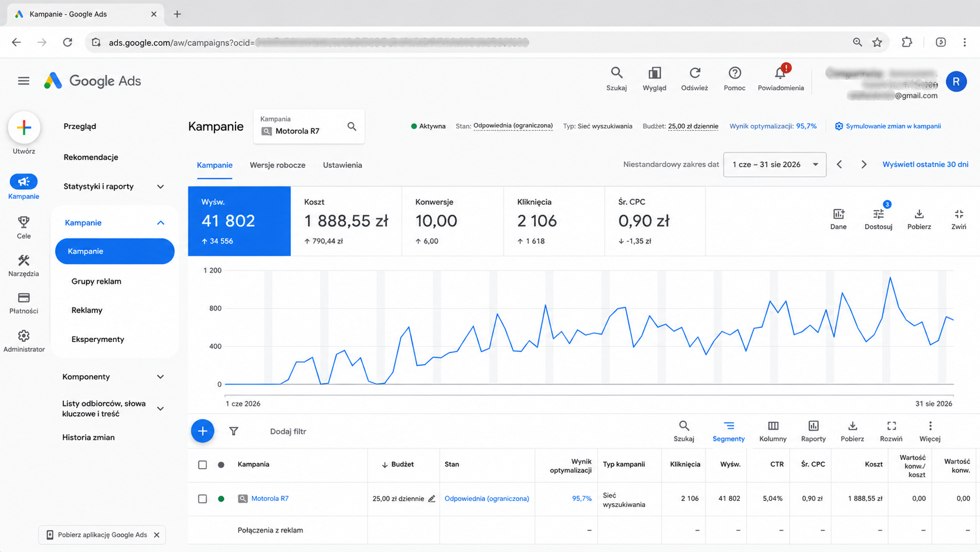Sort by the Budżet column header
Image resolution: width=980 pixels, height=552 pixels.
[397, 465]
